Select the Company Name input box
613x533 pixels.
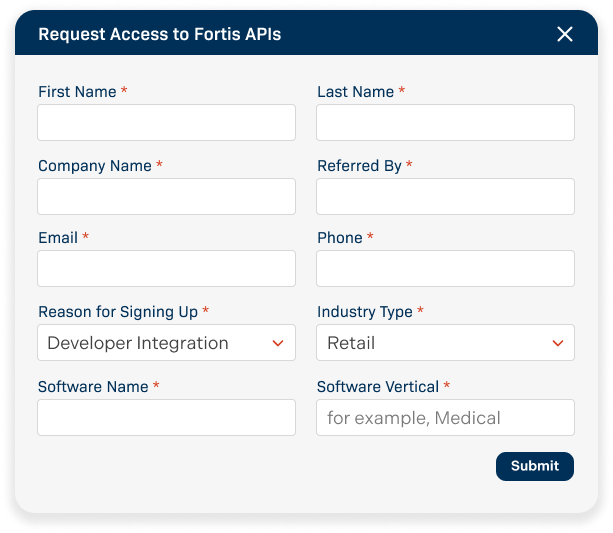[x=166, y=197]
